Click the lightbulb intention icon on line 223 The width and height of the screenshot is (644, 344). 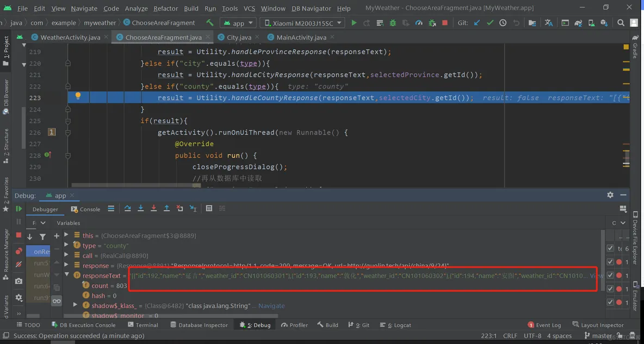tap(78, 96)
